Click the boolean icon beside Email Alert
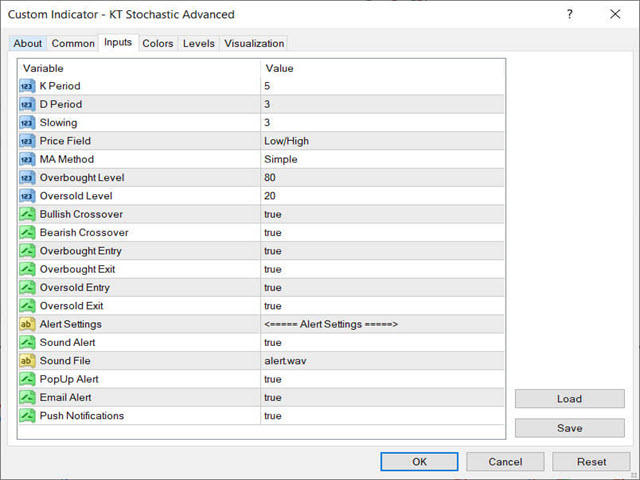640x480 pixels. pos(27,398)
